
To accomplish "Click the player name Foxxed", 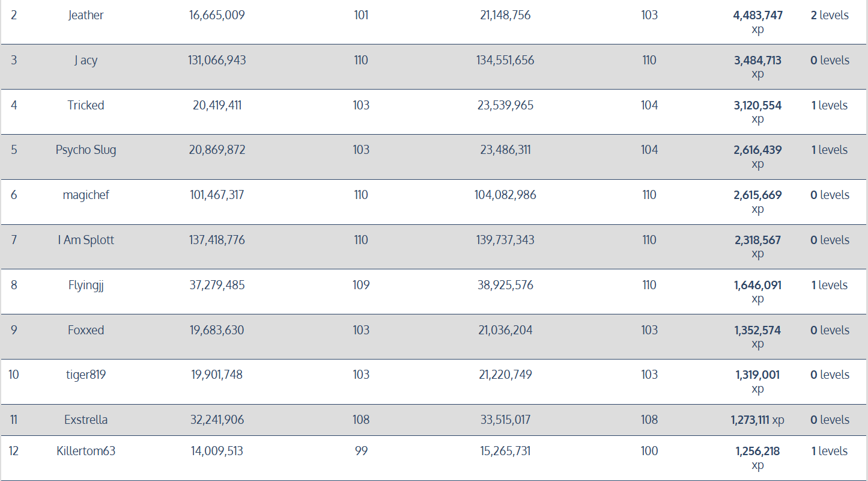I will tap(86, 331).
